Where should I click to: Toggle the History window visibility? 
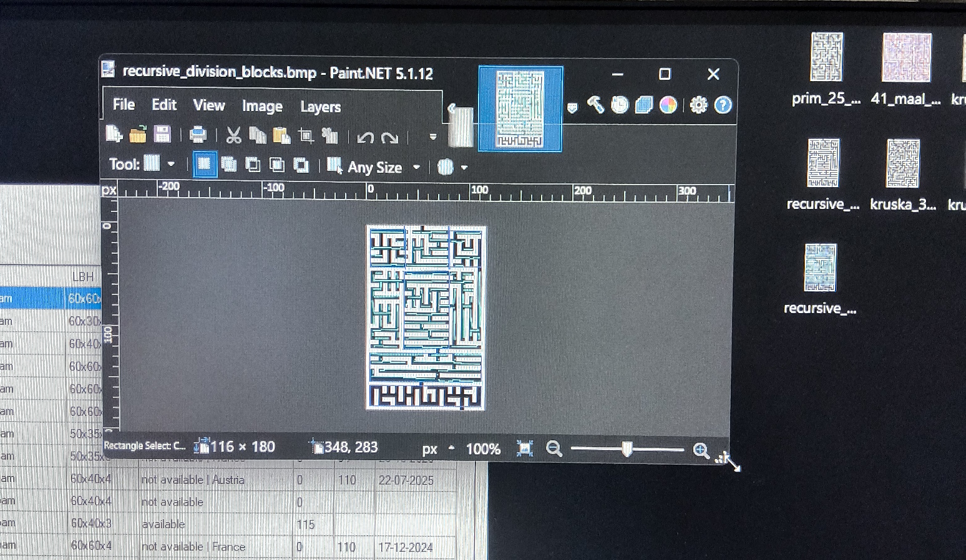pos(620,105)
